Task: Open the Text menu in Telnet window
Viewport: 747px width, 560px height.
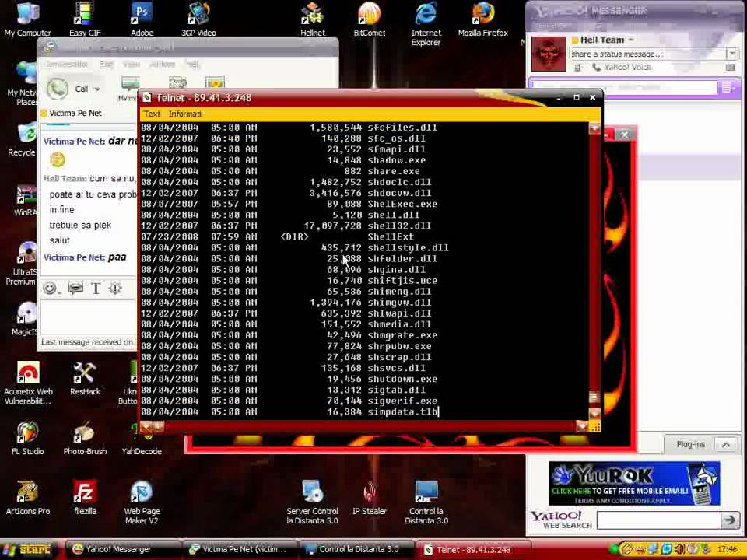Action: (x=152, y=114)
